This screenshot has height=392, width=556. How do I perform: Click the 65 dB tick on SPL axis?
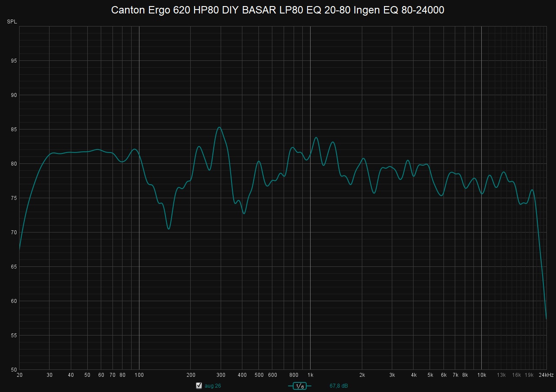14,267
